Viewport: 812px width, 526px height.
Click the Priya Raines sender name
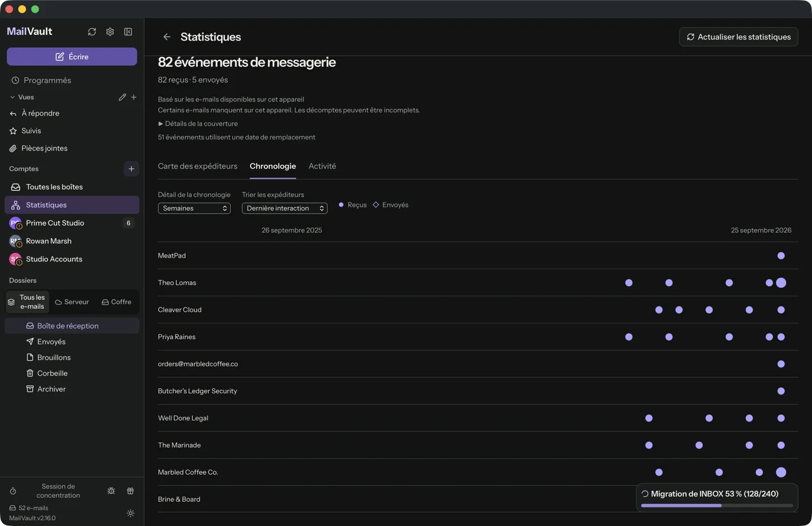click(x=176, y=337)
